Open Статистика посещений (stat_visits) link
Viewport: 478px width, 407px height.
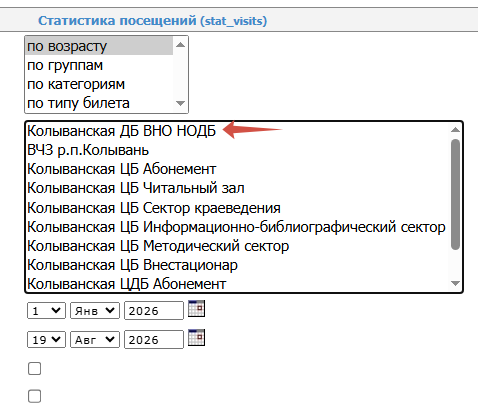(153, 21)
